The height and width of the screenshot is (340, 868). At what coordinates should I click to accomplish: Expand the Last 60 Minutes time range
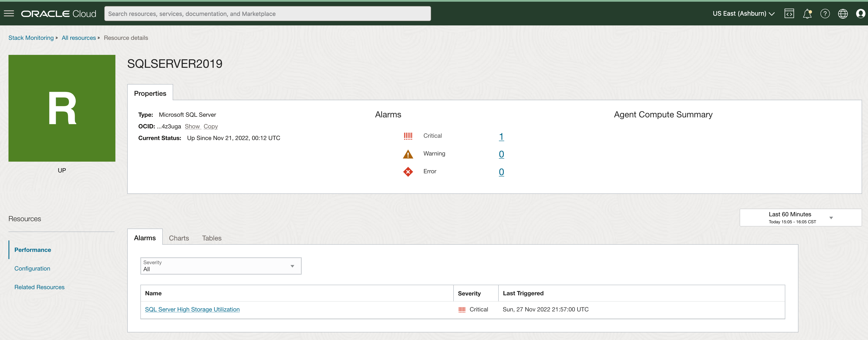coord(800,218)
